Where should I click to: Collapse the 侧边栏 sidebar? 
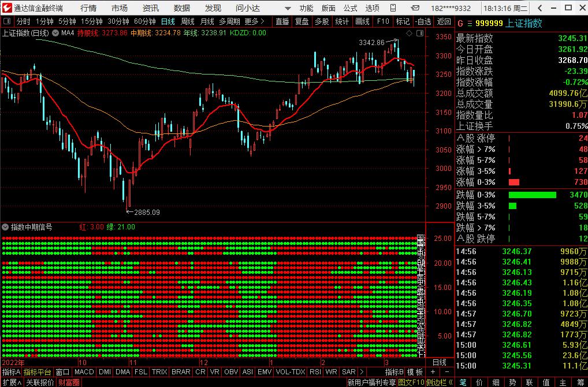click(x=440, y=382)
